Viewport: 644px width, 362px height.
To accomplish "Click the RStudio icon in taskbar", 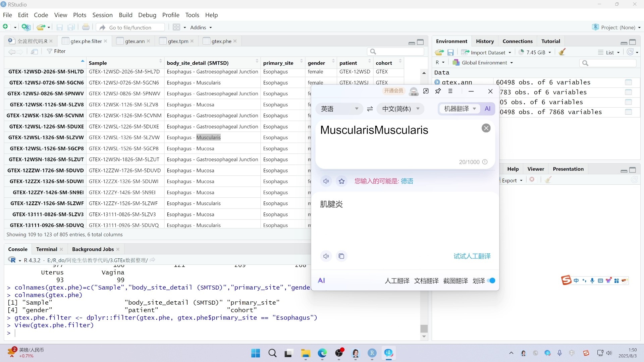I will [372, 353].
